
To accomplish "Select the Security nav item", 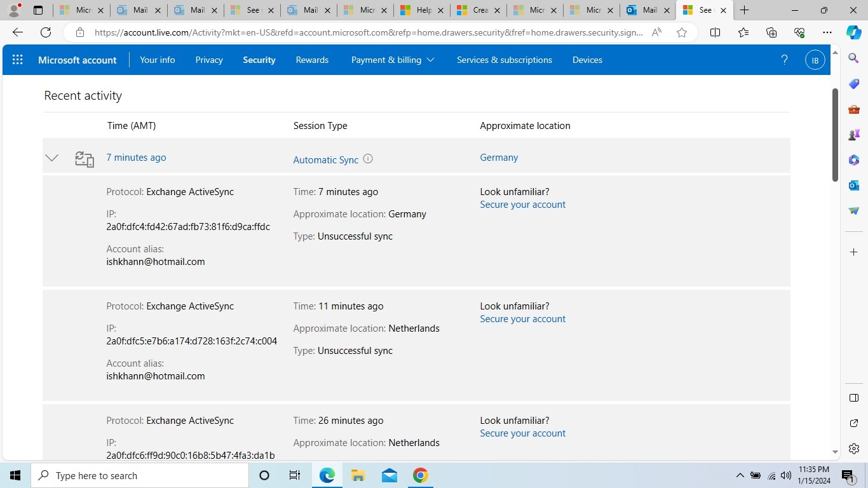I will click(x=259, y=60).
